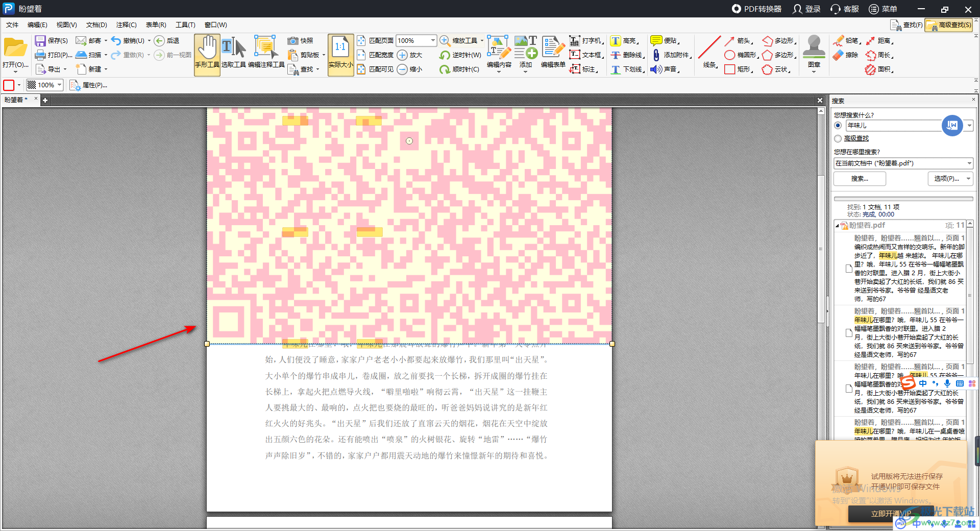Open Edit Form (编辑表单) tool

[x=553, y=53]
